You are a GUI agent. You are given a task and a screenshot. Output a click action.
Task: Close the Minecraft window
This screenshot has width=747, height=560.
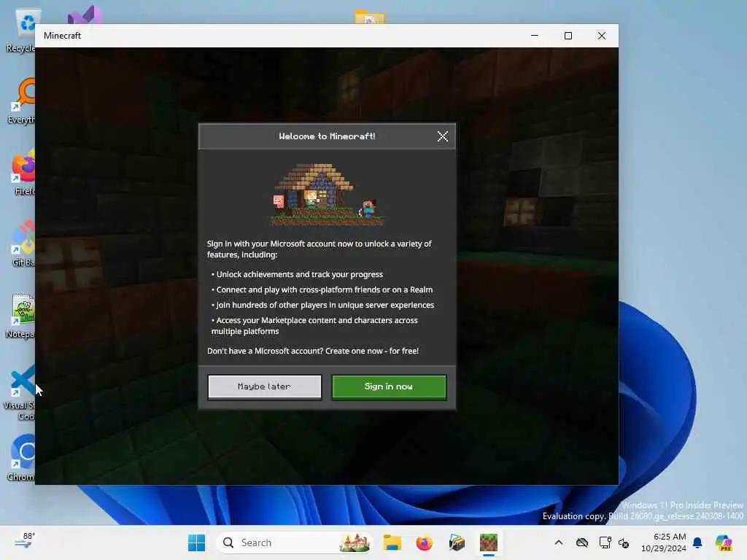pos(602,36)
